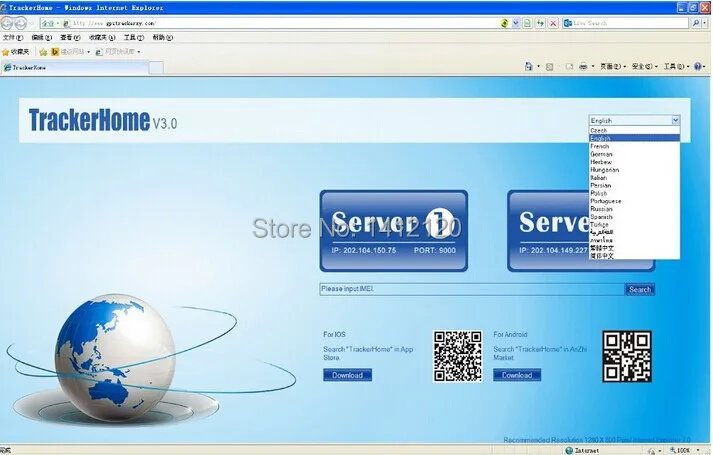Click the QR code for Android app

coord(627,356)
